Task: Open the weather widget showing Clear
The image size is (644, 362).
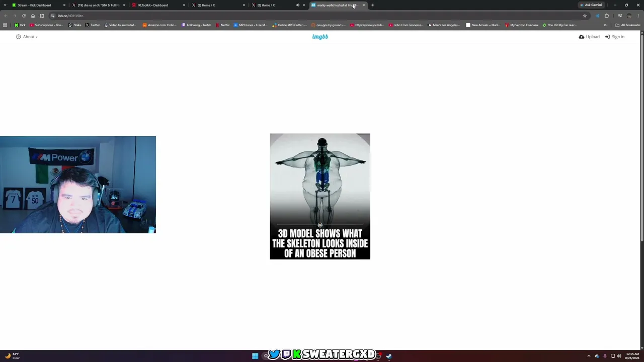Action: 12,356
